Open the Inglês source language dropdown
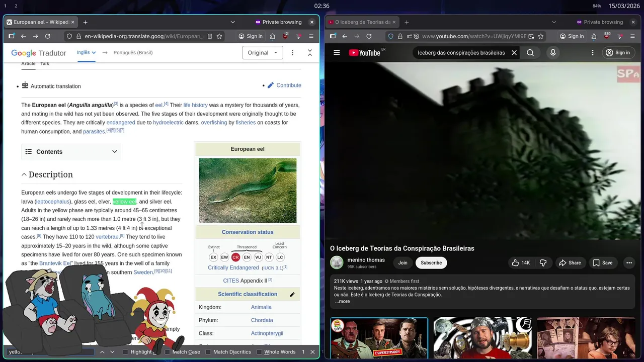This screenshot has width=644, height=362. click(86, 52)
